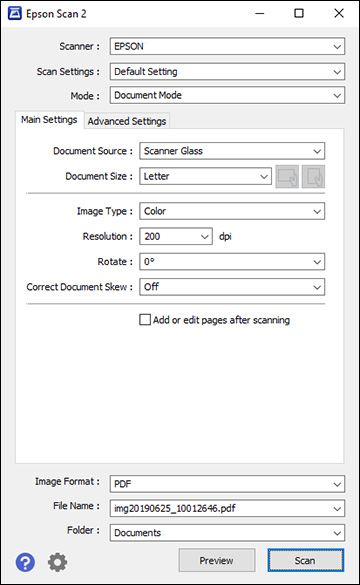Select the landscape orientation icon
The height and width of the screenshot is (585, 360).
point(287,176)
